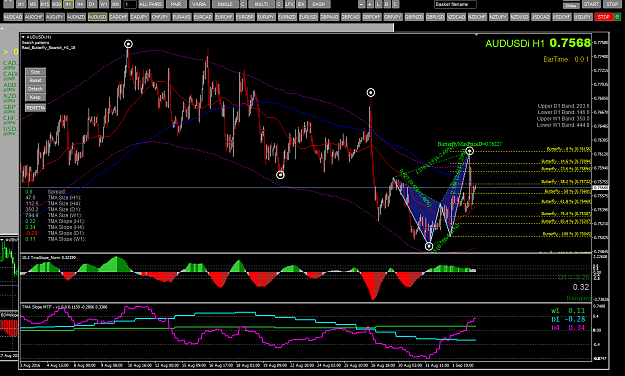
Task: Open the EURUSD pair chart
Action: [309, 17]
